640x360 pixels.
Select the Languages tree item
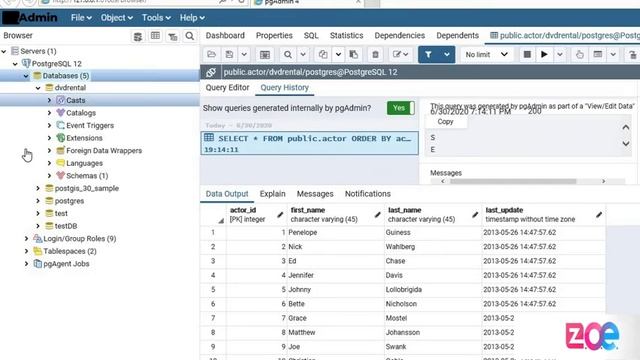[x=84, y=163]
